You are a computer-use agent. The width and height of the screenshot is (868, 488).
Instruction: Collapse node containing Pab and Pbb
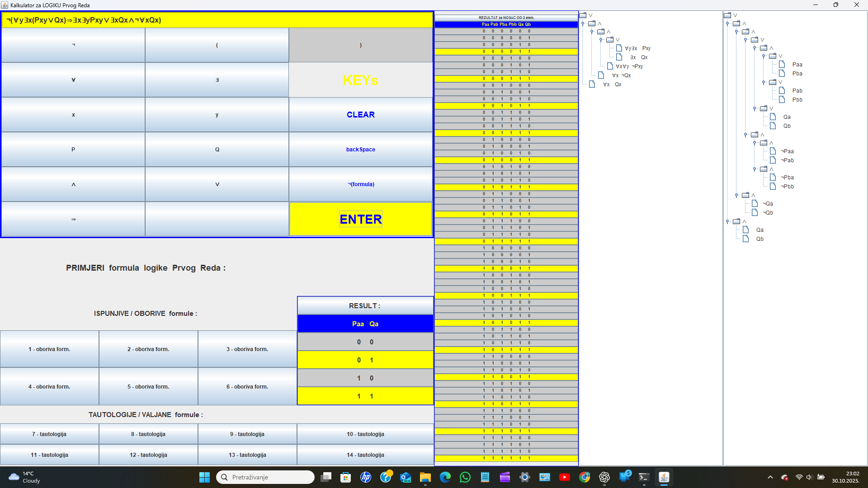point(764,82)
